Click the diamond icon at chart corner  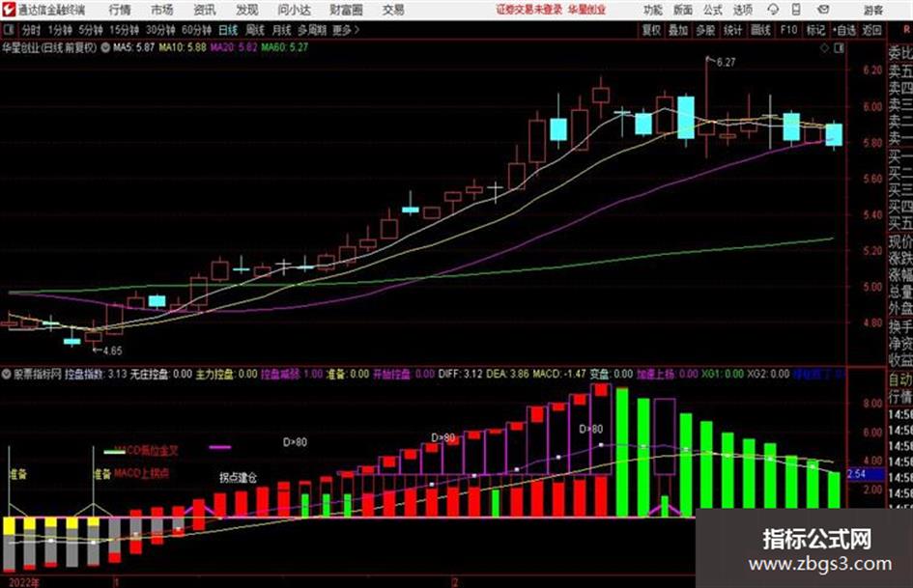pos(824,48)
